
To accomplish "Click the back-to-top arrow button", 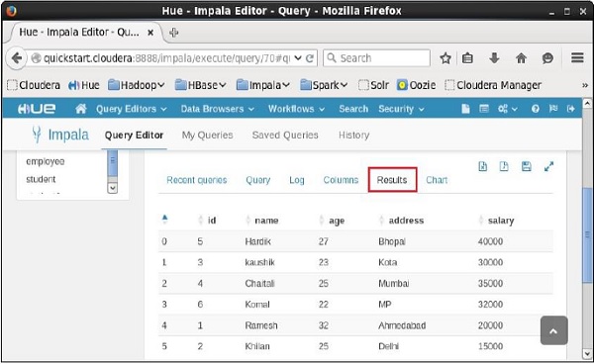I will [553, 330].
